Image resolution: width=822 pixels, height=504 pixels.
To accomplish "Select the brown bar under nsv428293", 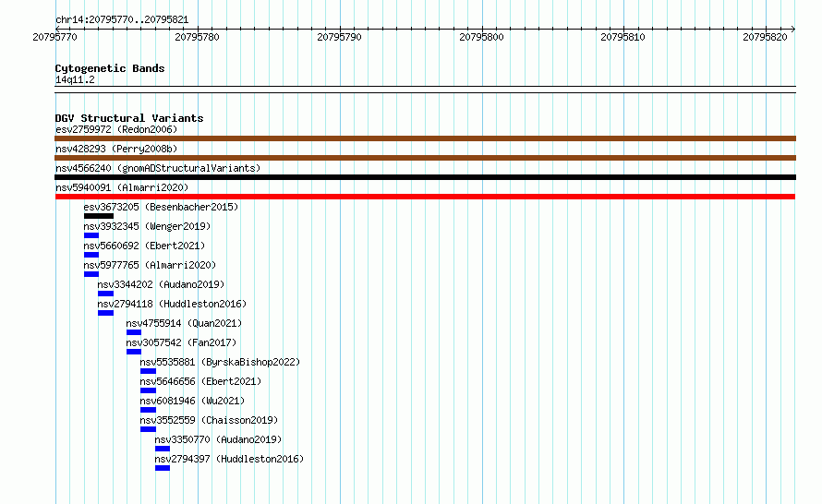I will pos(425,158).
